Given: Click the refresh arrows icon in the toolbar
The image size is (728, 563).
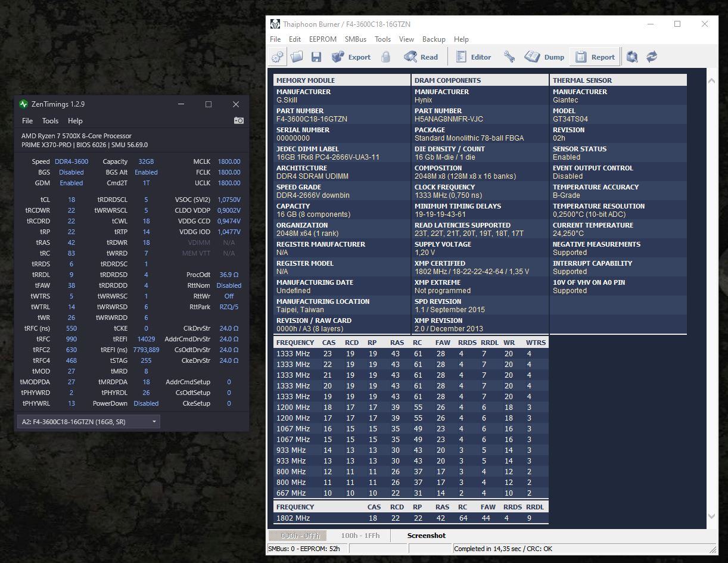Looking at the screenshot, I should (652, 57).
